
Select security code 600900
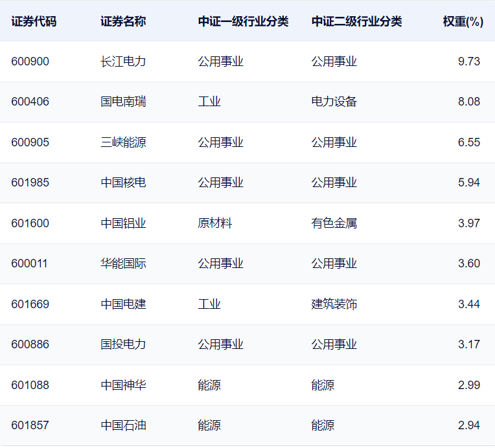pos(30,62)
